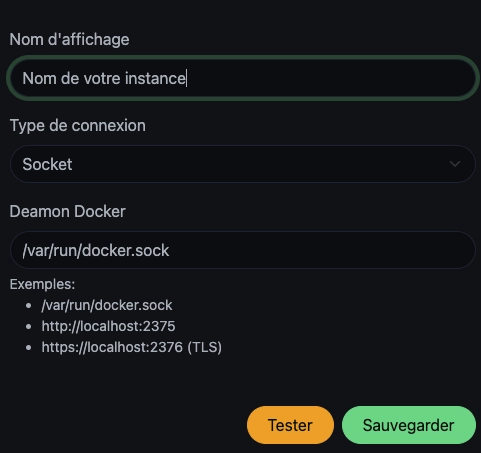Click the orange Tester button
481x453 pixels.
pyautogui.click(x=290, y=425)
